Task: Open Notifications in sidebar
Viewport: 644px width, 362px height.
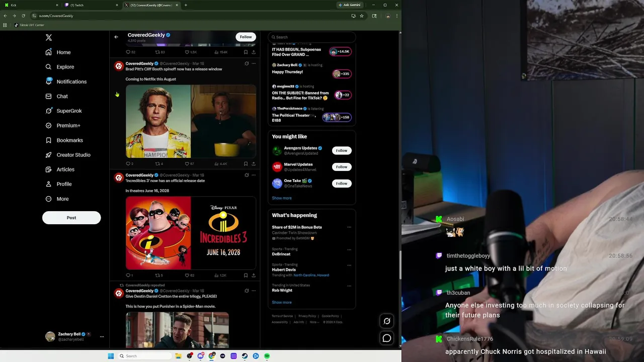Action: (65, 81)
